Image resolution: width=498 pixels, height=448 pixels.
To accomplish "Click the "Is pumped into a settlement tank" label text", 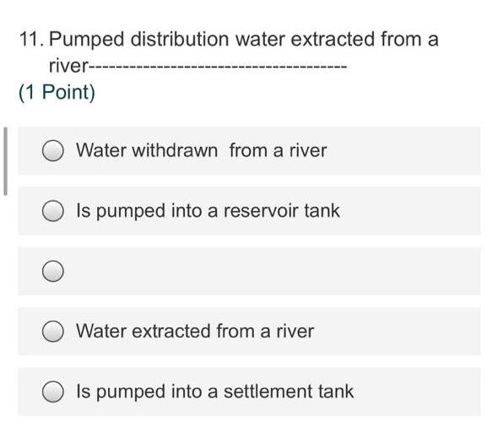I will [215, 391].
